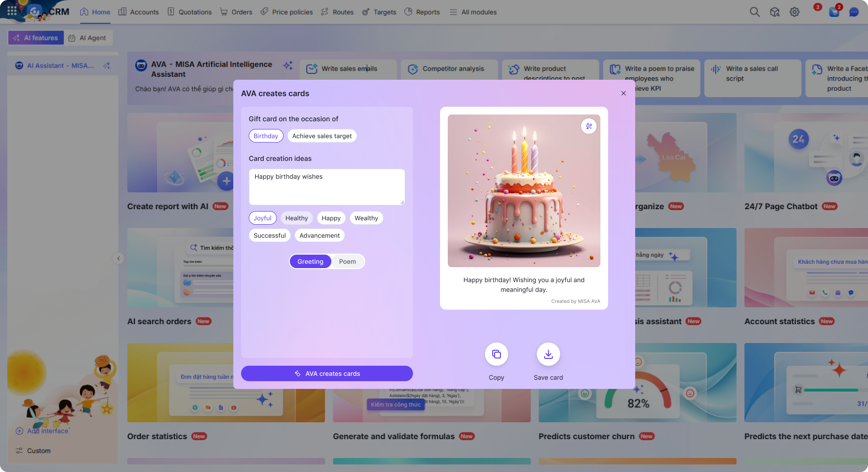The width and height of the screenshot is (868, 472).
Task: Open the app launcher grid icon
Action: point(11,11)
